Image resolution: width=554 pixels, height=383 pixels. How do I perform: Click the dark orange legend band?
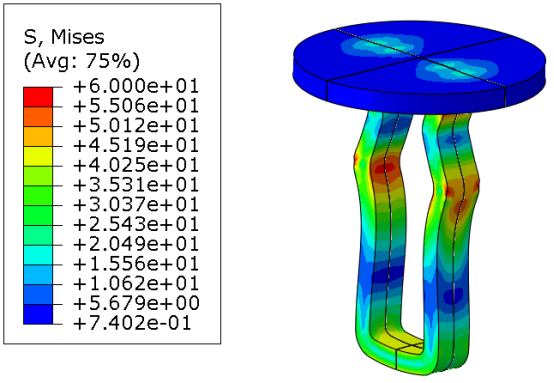coord(38,117)
